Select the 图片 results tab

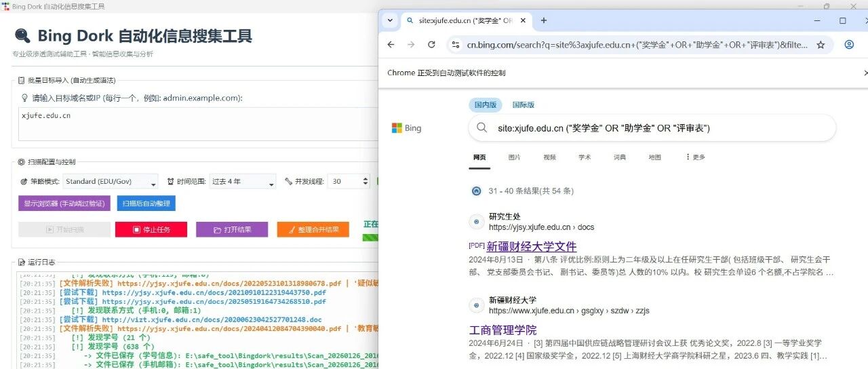(515, 157)
